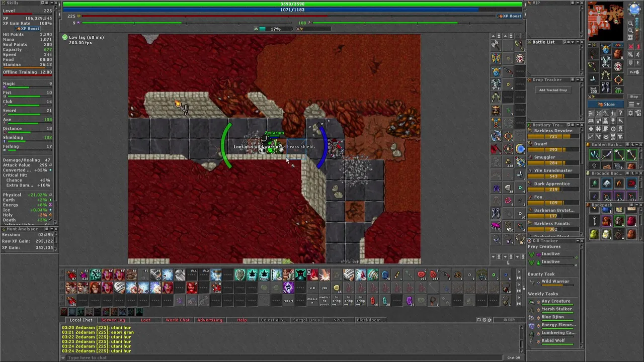Click the question mark help icon
Screen dimensions: 644x362
tap(620, 113)
